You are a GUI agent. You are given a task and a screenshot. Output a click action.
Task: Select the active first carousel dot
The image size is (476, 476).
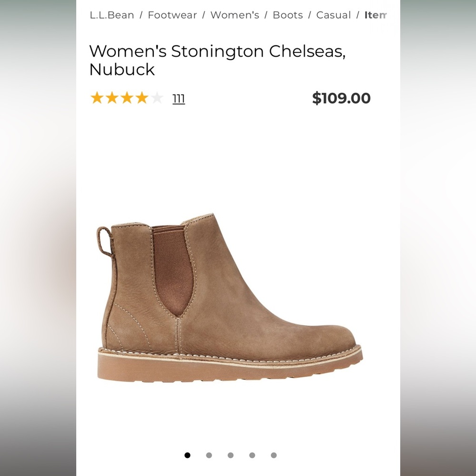coord(187,455)
